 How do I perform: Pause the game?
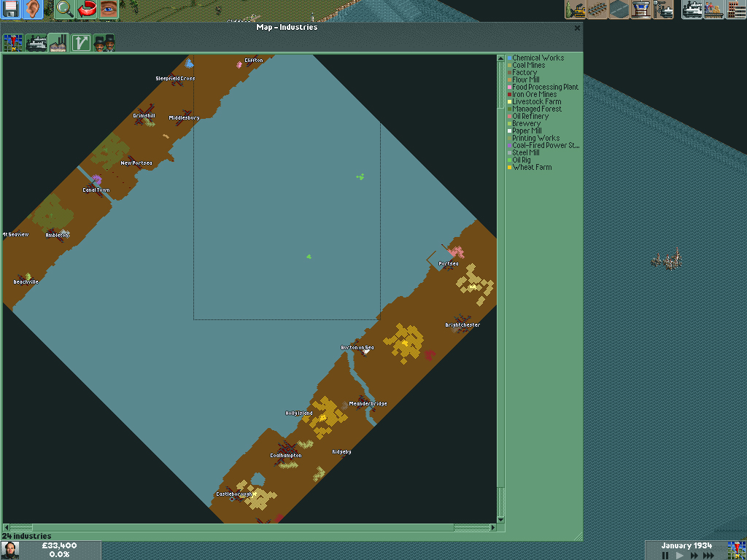pyautogui.click(x=665, y=556)
